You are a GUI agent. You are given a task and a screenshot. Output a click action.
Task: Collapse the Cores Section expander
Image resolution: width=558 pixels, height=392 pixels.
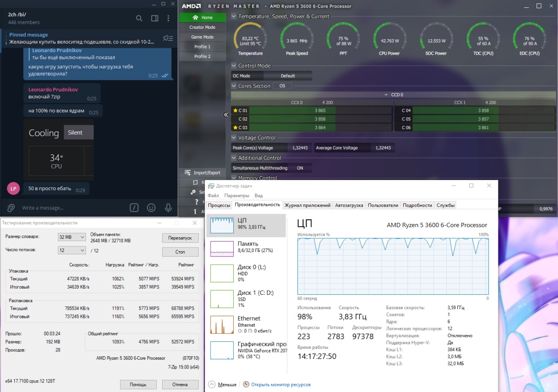point(234,86)
